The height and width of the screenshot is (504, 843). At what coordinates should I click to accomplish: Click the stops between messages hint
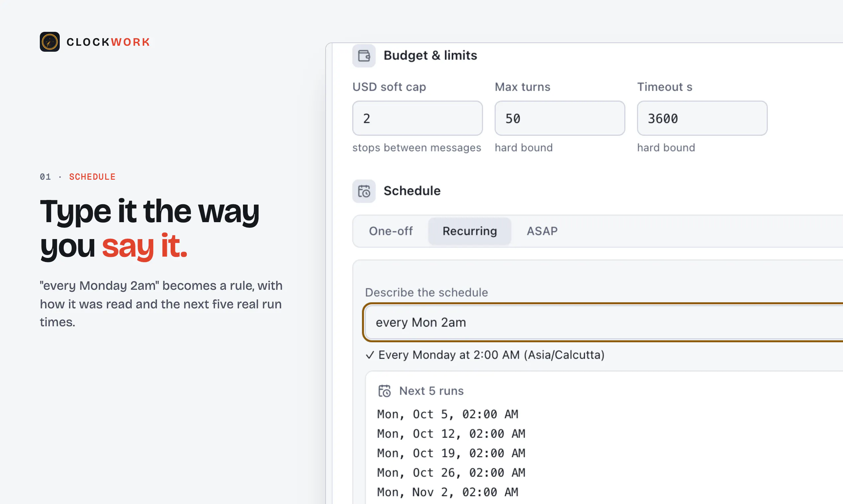click(x=417, y=148)
